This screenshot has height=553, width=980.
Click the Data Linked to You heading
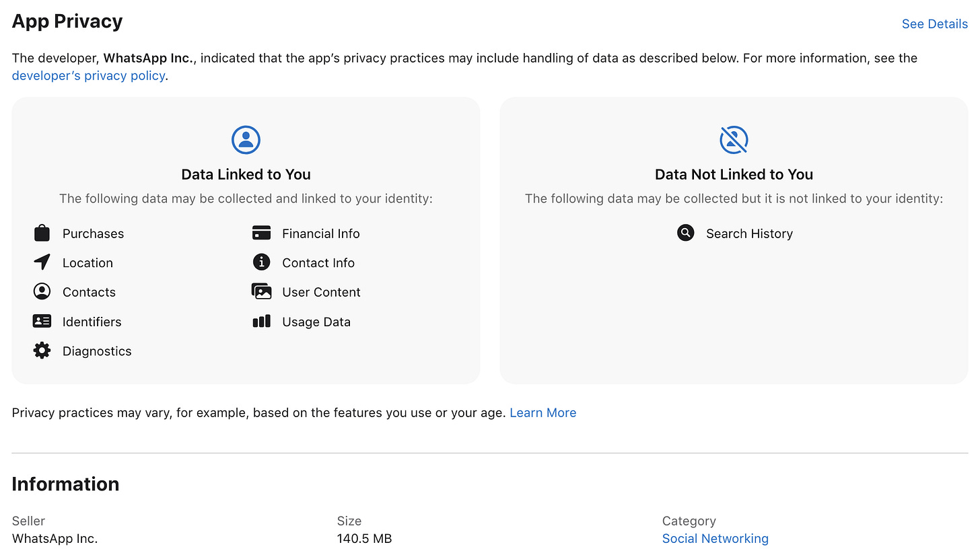[x=246, y=174]
